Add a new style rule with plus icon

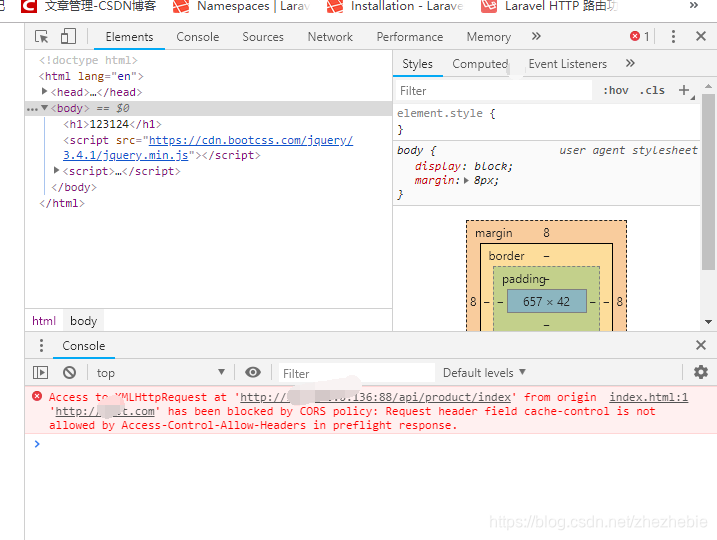(x=684, y=91)
